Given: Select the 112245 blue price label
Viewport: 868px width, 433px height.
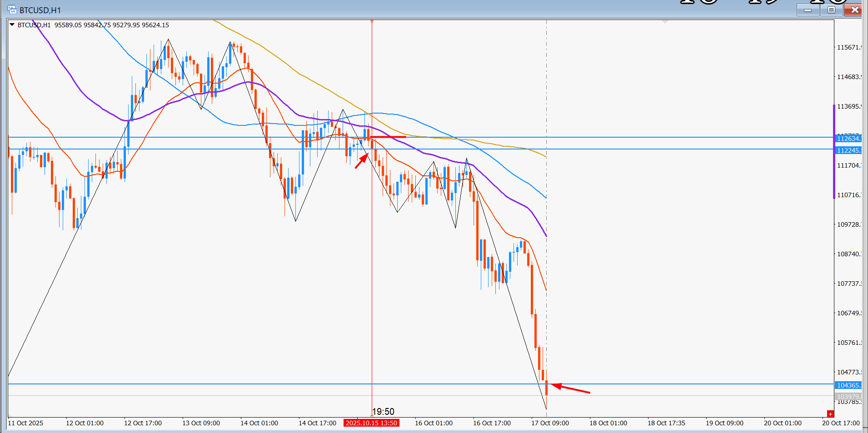Looking at the screenshot, I should [x=848, y=150].
